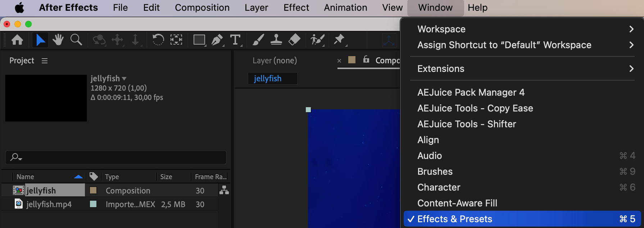The width and height of the screenshot is (644, 228).
Task: Click the flowchart icon on jellyfish row
Action: tap(224, 190)
